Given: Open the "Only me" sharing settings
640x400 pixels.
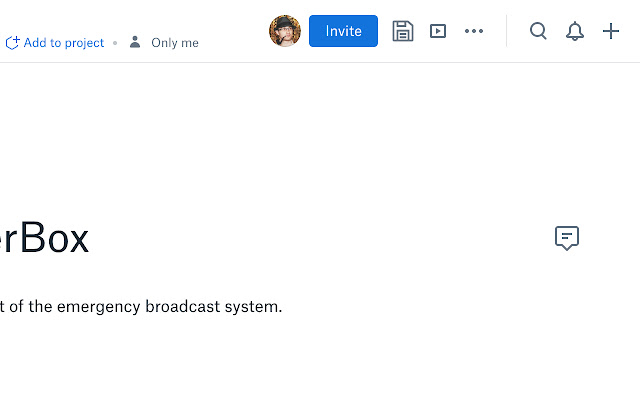Looking at the screenshot, I should click(x=175, y=43).
